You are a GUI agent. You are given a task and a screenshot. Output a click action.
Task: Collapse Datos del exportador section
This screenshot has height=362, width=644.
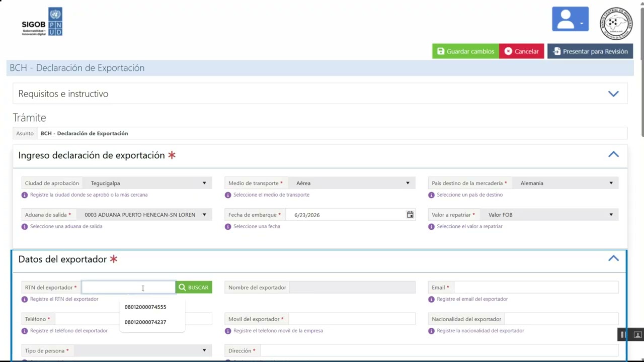click(613, 258)
